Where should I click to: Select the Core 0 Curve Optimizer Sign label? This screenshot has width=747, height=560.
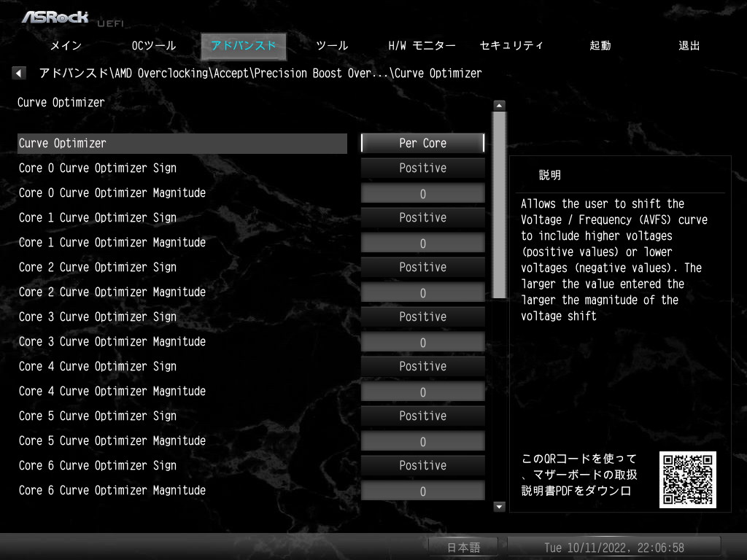[x=98, y=168]
